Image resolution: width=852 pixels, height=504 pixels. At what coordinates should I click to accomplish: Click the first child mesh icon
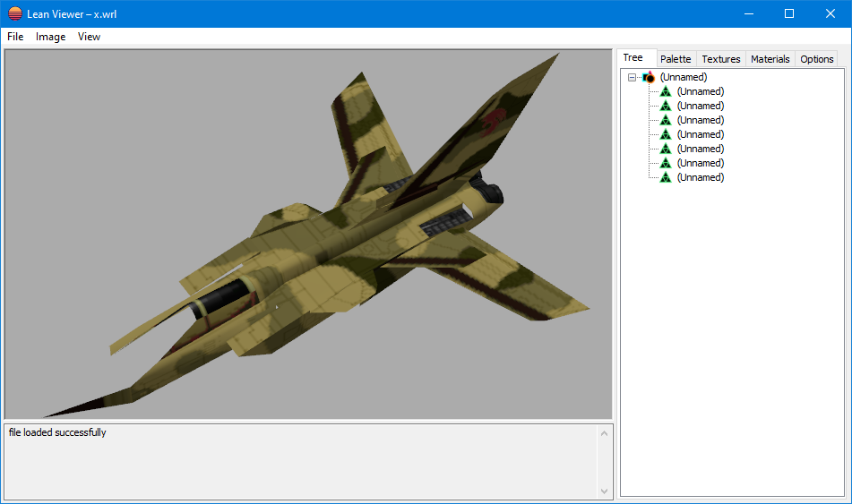point(666,91)
